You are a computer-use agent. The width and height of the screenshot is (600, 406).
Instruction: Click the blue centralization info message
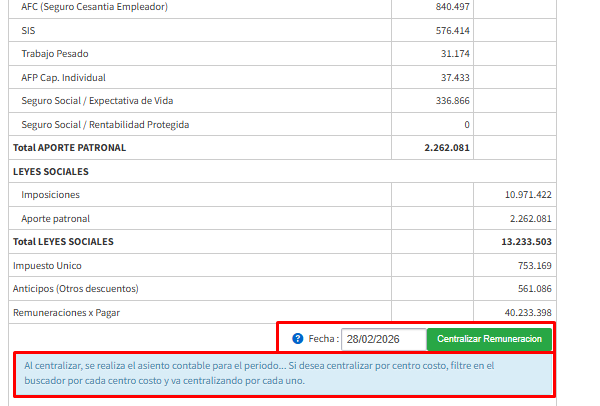click(x=283, y=373)
